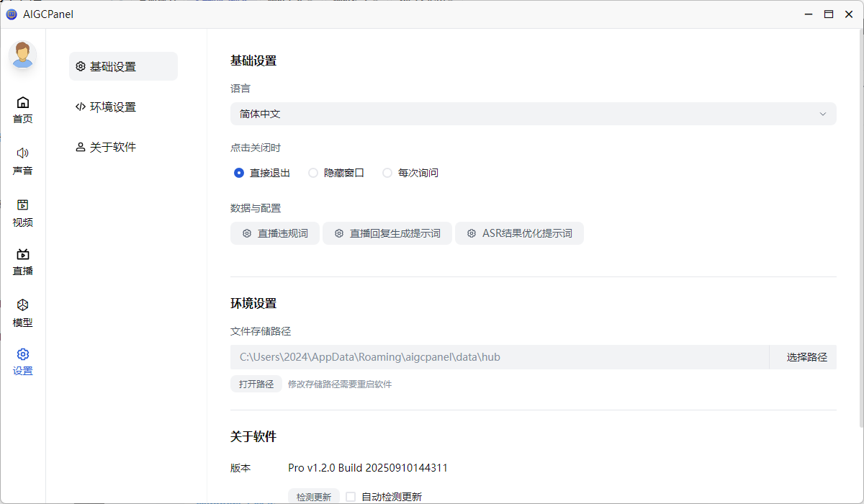Click the AIGCPanel logo in title bar
Image resolution: width=864 pixels, height=504 pixels.
pos(11,14)
